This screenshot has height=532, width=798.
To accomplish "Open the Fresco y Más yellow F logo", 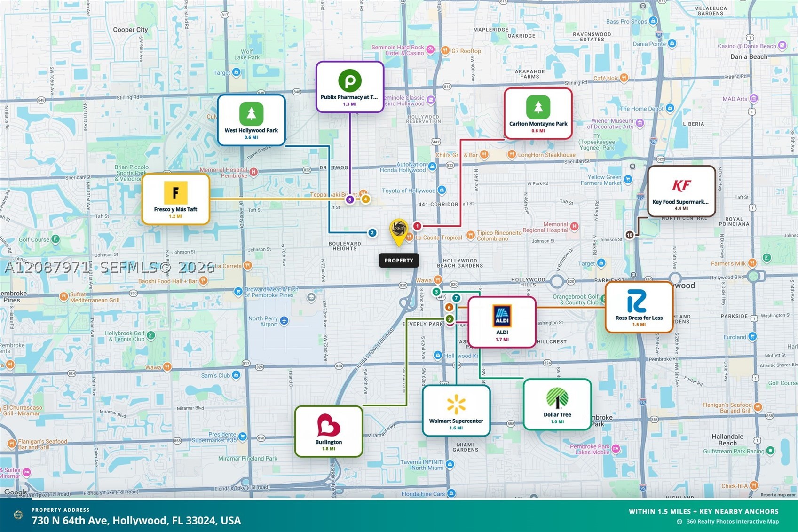I will click(x=175, y=192).
